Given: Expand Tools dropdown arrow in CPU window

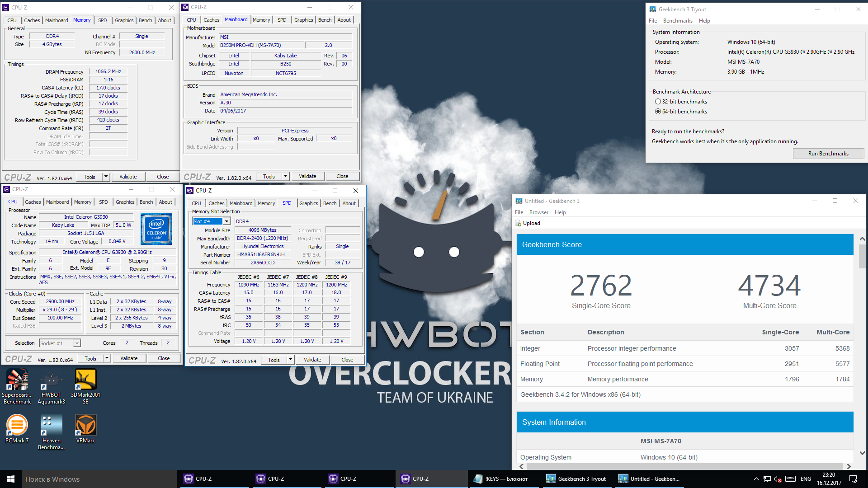Looking at the screenshot, I should pyautogui.click(x=107, y=358).
